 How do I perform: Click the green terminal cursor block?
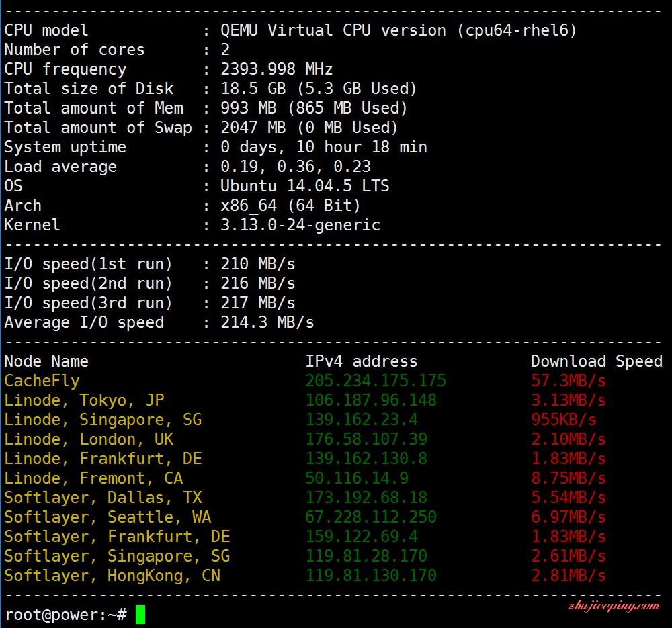pos(140,615)
